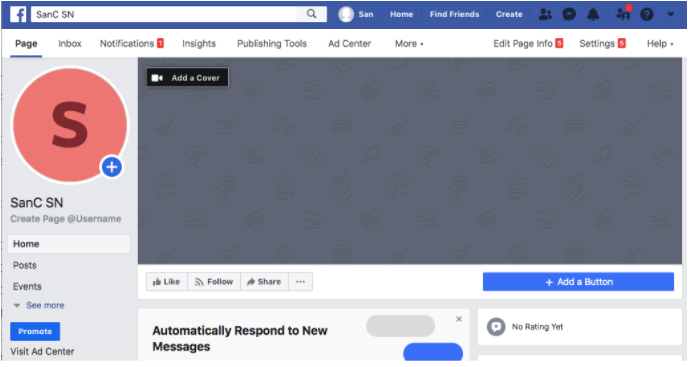The image size is (688, 367).
Task: Click the S profile picture
Action: click(x=70, y=125)
